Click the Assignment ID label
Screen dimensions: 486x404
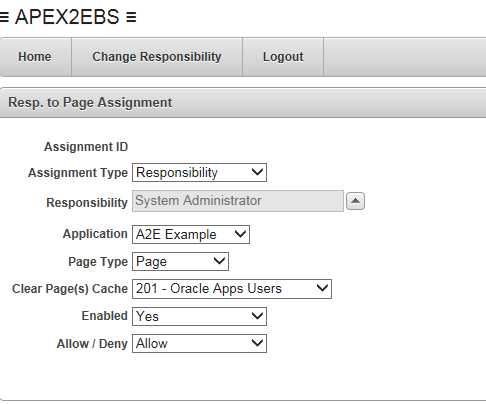point(86,147)
